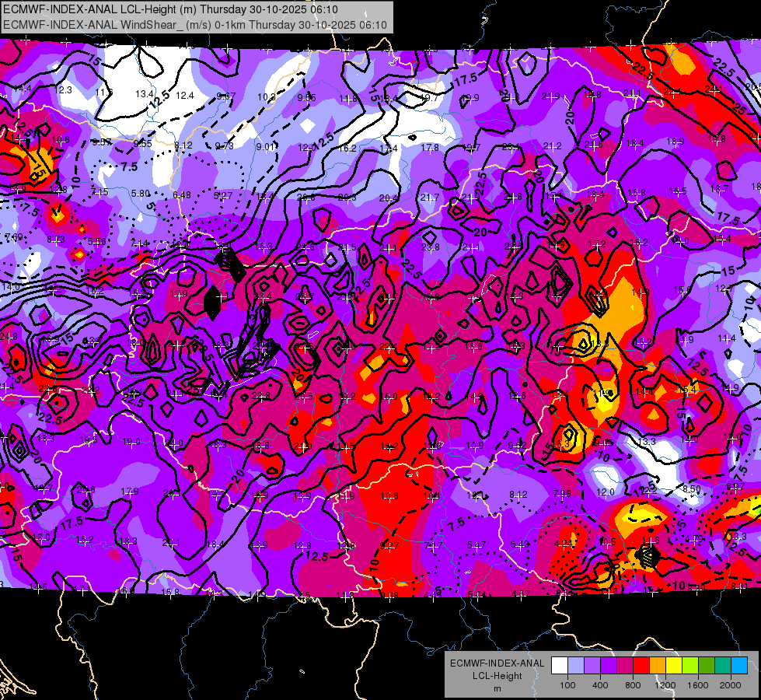The image size is (761, 700).
Task: Click the white swatch in the LCL-Height legend
Action: point(560,666)
